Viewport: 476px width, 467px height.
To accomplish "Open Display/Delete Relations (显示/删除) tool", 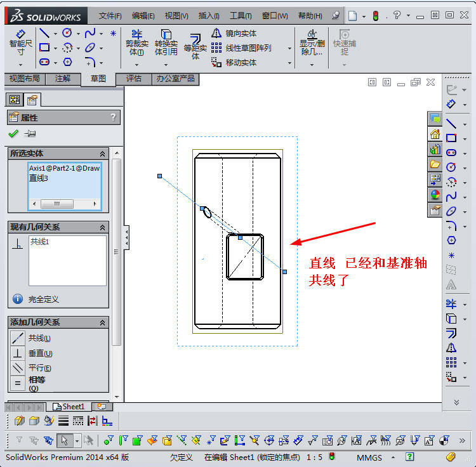I will pyautogui.click(x=312, y=42).
